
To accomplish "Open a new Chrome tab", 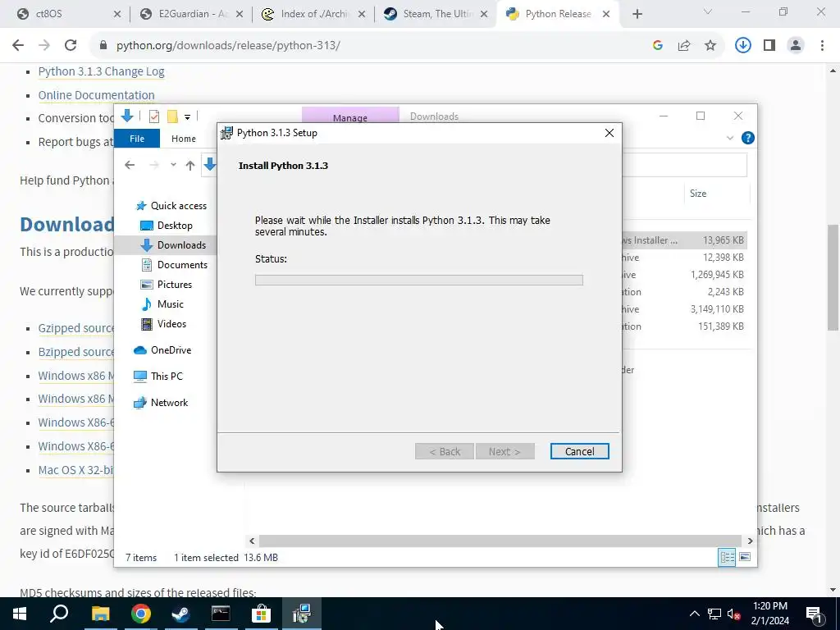I will tap(637, 15).
